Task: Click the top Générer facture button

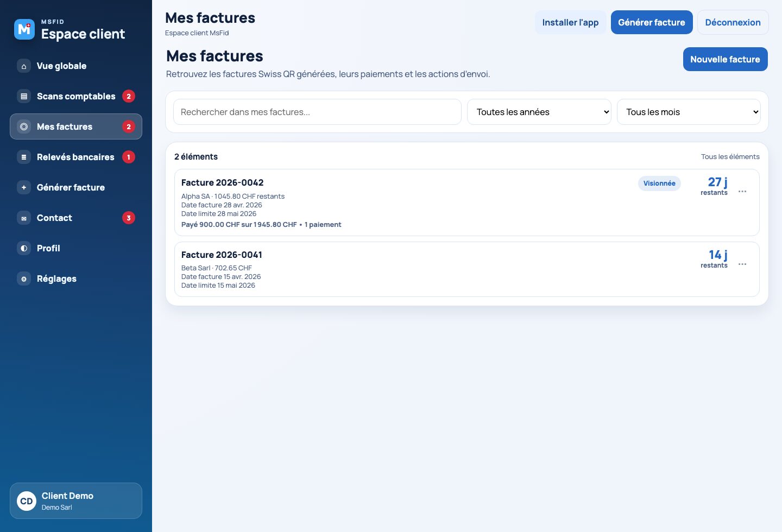Action: pos(652,22)
